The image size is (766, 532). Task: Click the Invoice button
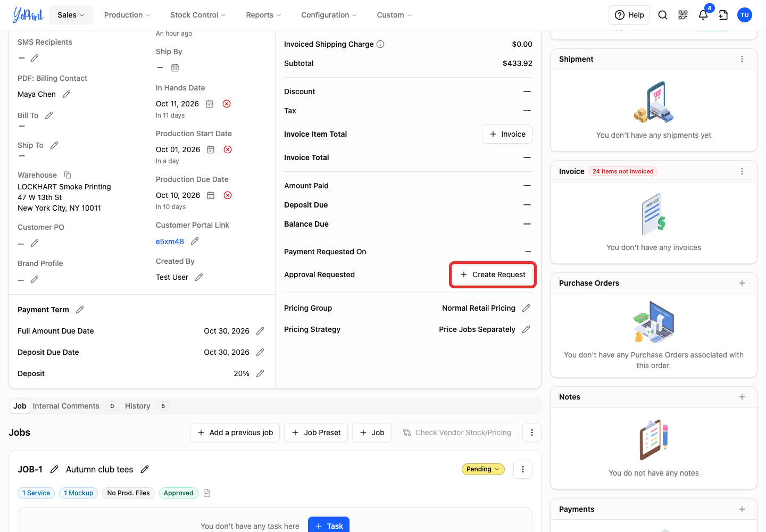[x=507, y=134]
